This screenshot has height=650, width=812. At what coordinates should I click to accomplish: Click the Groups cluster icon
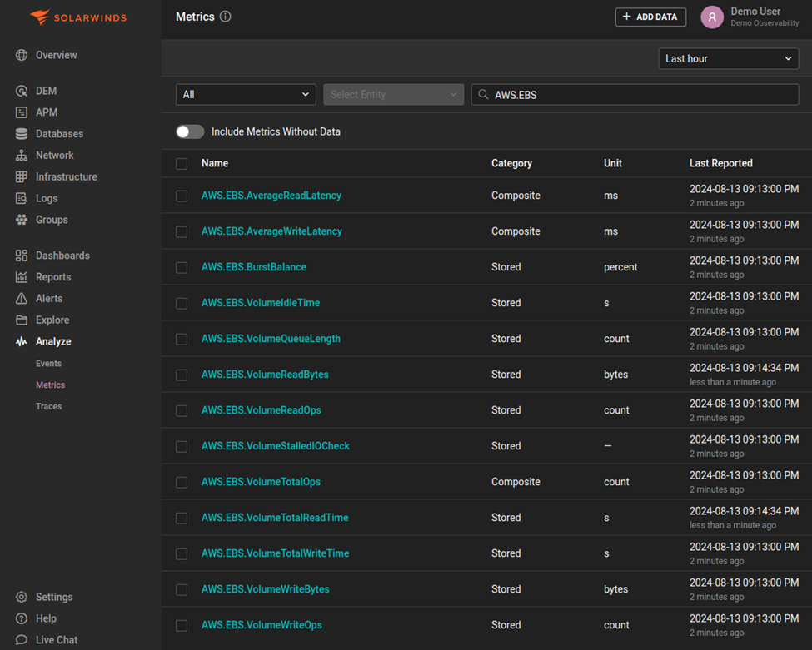21,220
